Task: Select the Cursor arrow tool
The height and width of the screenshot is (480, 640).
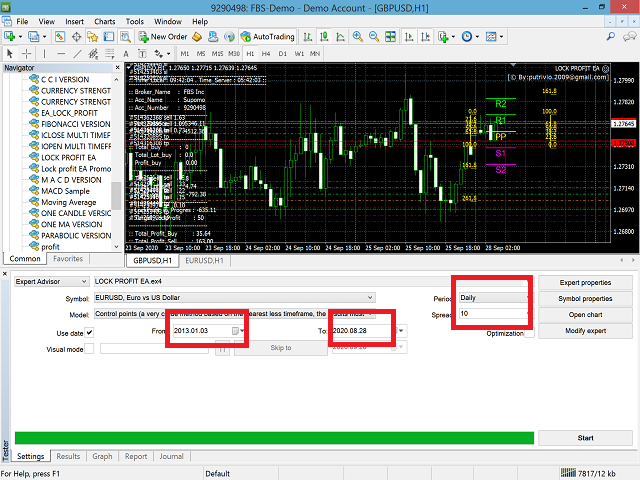Action: click(x=10, y=53)
